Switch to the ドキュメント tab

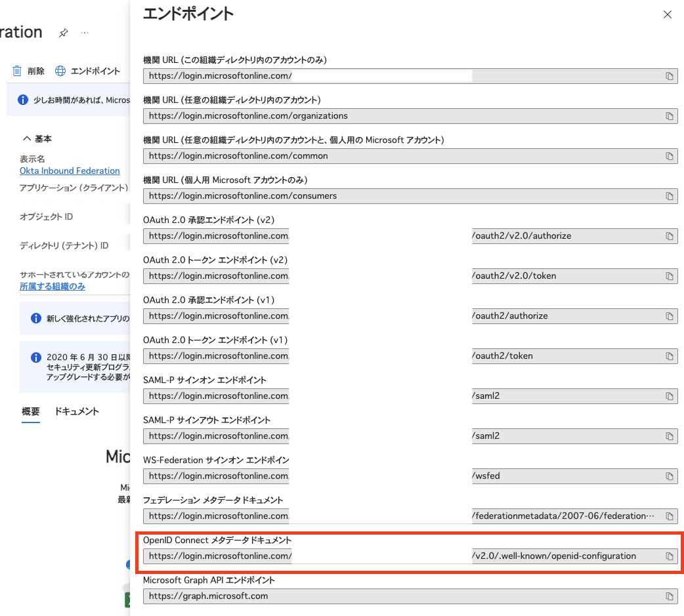click(77, 411)
